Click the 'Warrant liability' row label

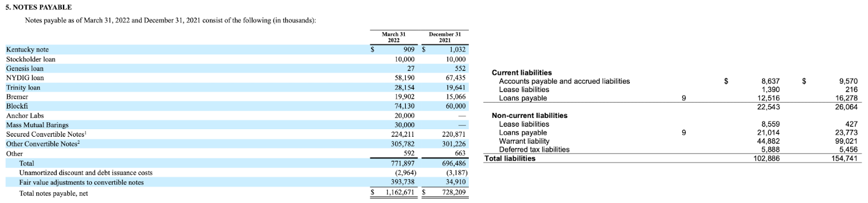pos(524,141)
